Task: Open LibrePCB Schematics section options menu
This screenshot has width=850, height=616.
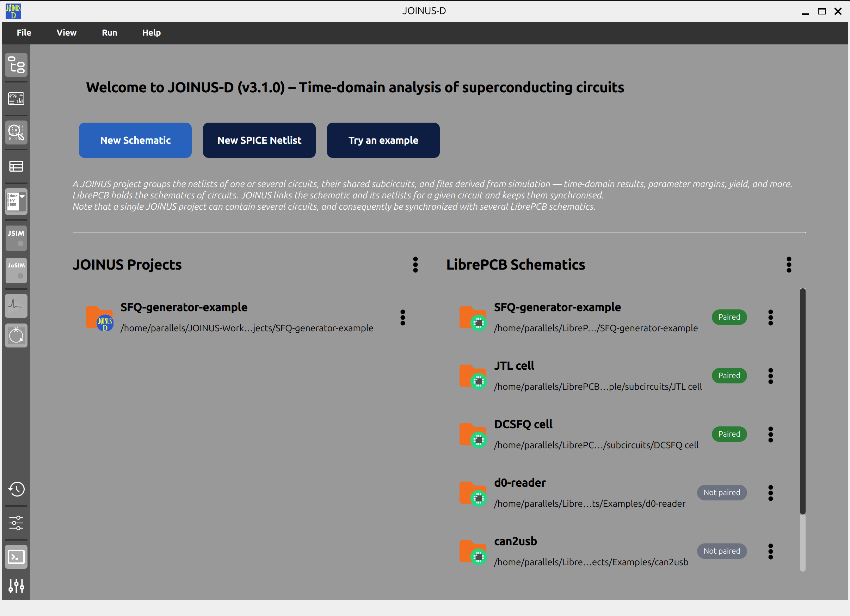Action: tap(789, 265)
